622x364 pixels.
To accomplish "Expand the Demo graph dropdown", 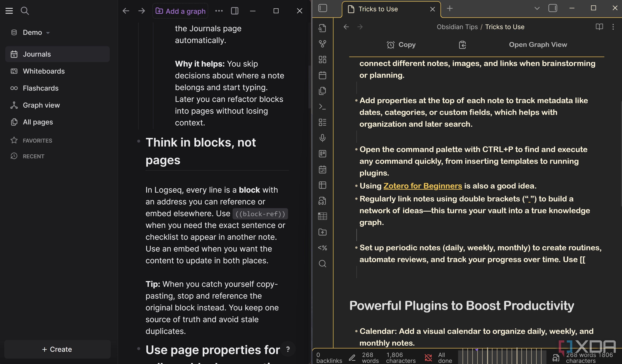I will tap(48, 33).
